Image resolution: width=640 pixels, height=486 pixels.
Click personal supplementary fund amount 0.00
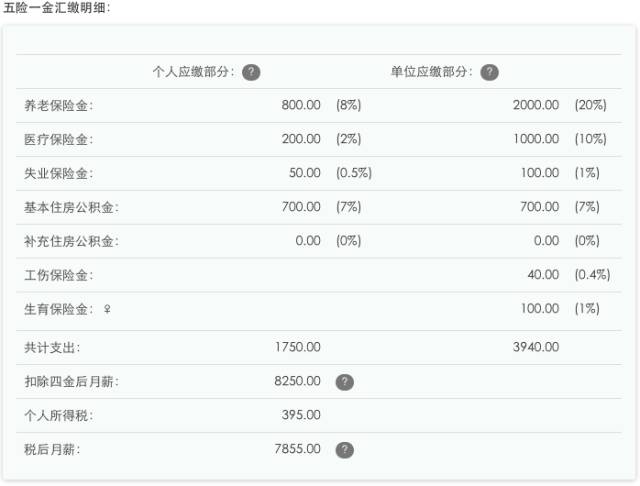point(308,240)
